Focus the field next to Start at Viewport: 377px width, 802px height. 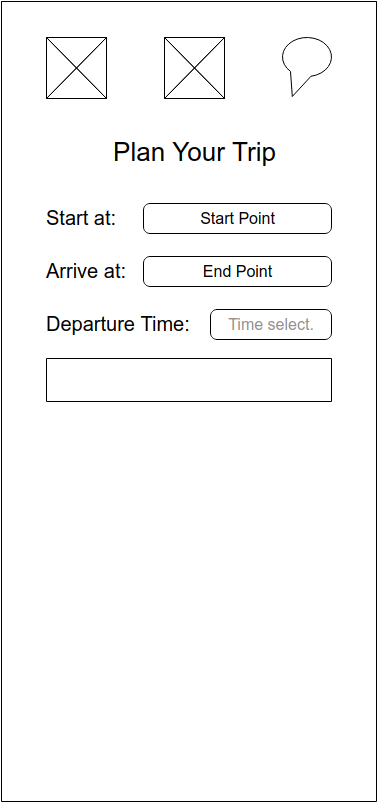coord(237,218)
